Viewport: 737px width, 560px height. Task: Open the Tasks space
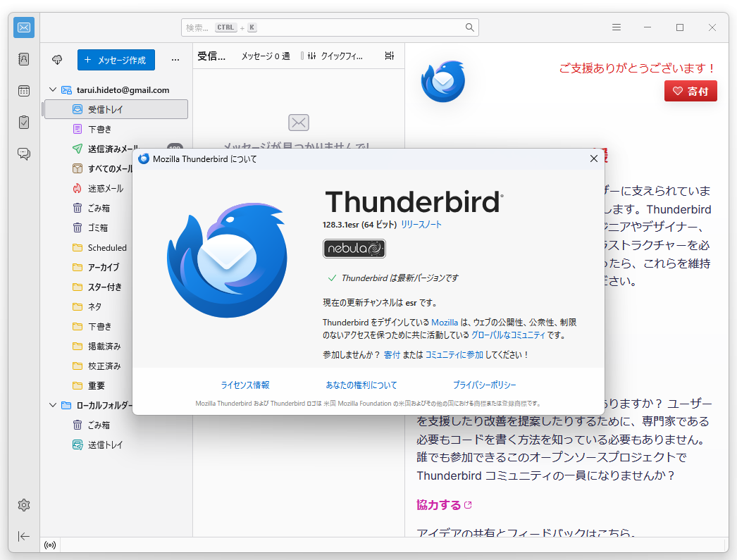click(x=23, y=122)
